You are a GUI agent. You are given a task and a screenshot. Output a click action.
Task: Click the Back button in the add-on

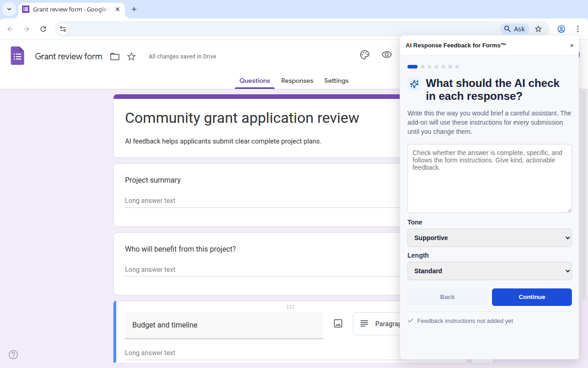click(x=447, y=297)
